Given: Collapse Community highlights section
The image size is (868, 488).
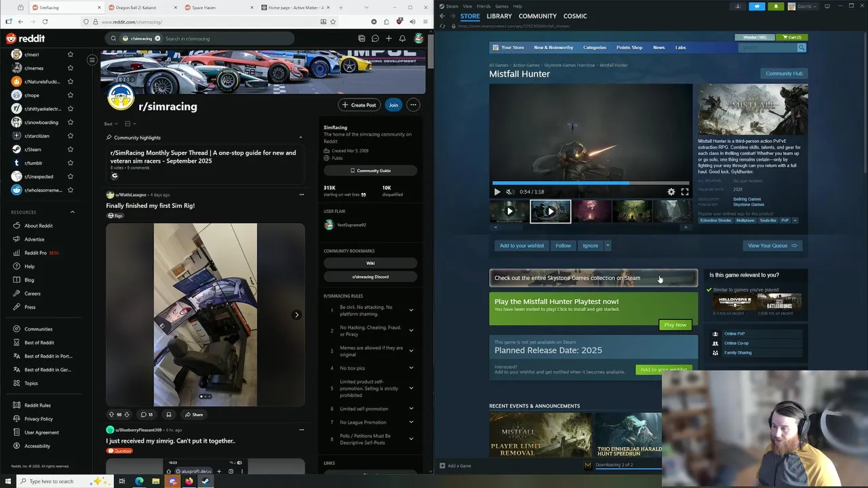Looking at the screenshot, I should (x=300, y=138).
